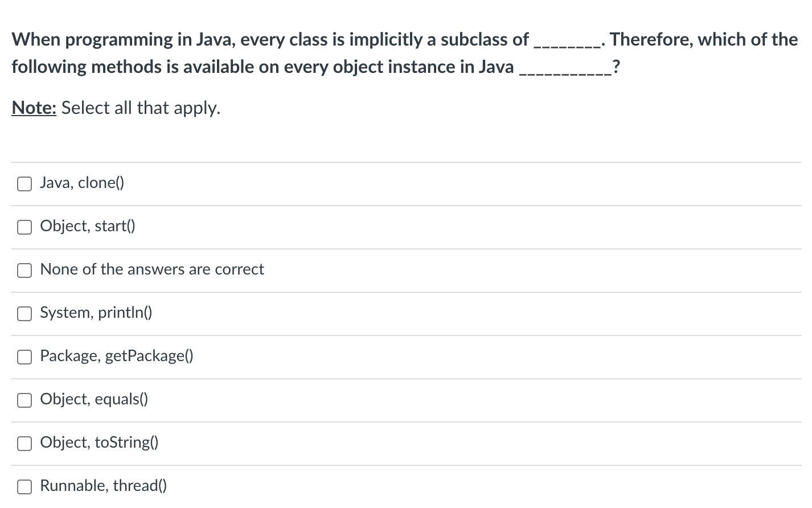Check the "Package, getPackage()" checkbox
The width and height of the screenshot is (812, 508).
(24, 357)
